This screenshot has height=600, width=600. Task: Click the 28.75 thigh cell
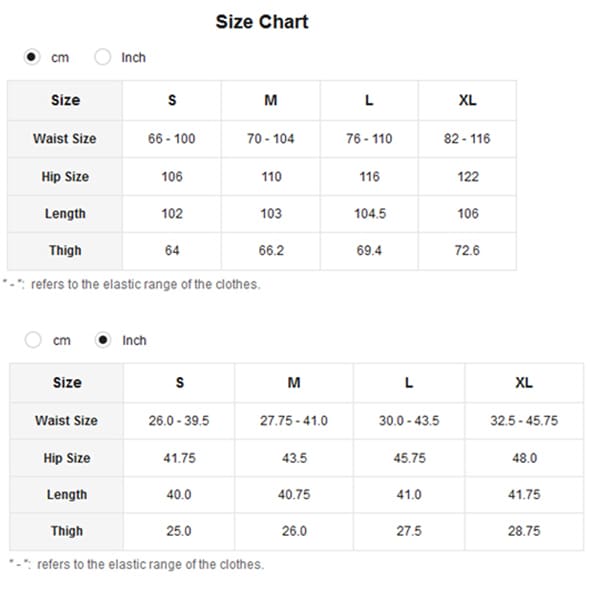tap(524, 531)
